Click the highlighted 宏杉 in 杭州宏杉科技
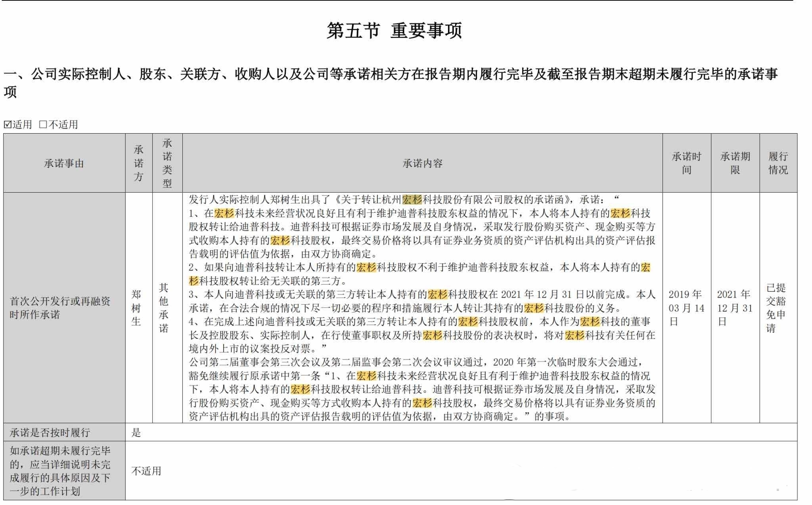The width and height of the screenshot is (812, 505). point(412,199)
